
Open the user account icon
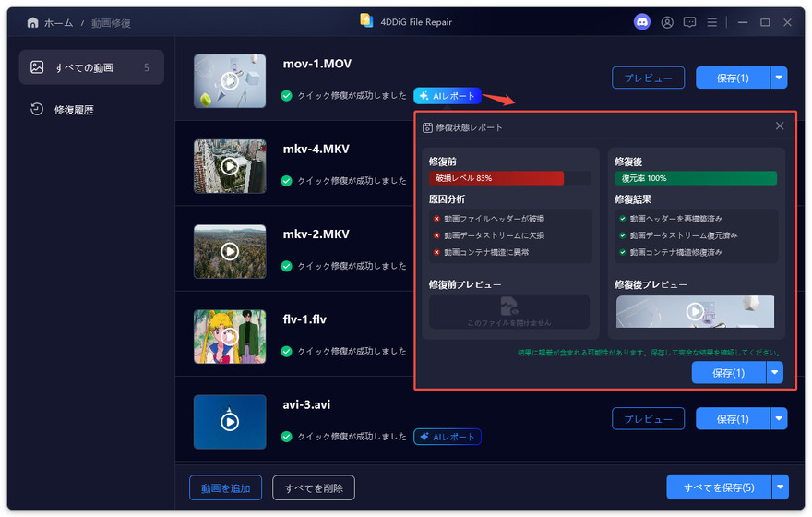(667, 22)
